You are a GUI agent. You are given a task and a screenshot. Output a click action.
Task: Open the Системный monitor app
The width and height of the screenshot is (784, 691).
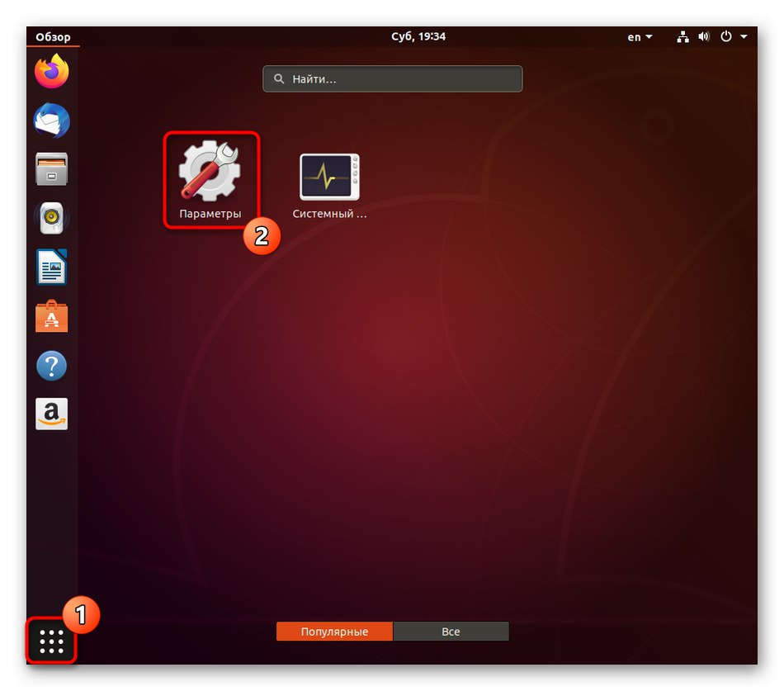click(329, 185)
